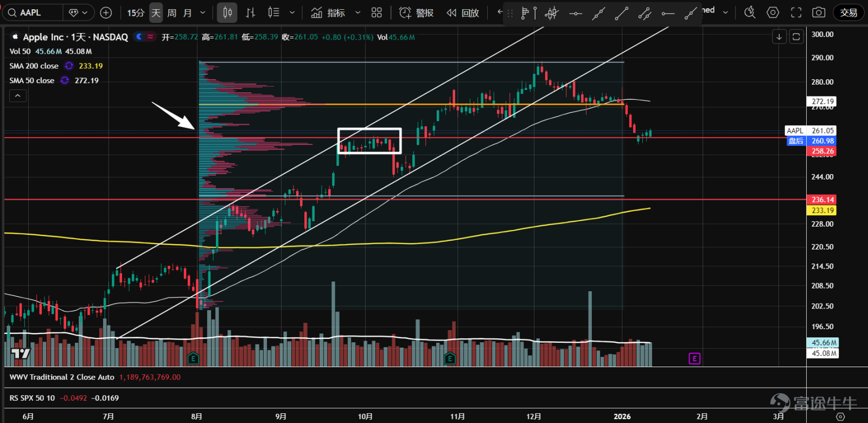Switch to the 15分 timeframe

pyautogui.click(x=136, y=12)
